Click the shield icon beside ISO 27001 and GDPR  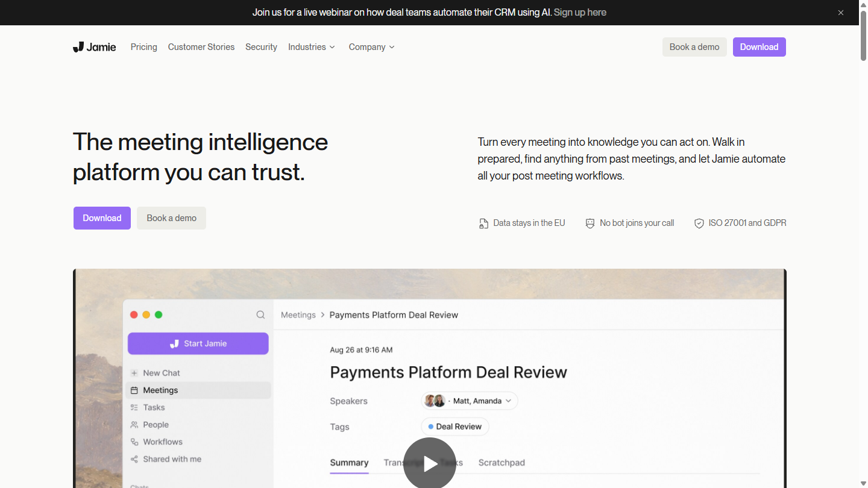point(699,224)
